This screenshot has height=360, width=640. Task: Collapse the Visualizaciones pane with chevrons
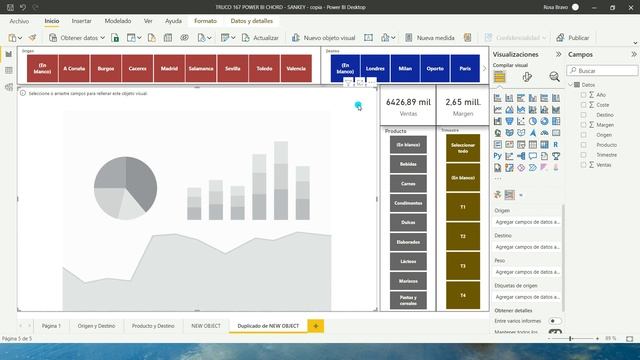tap(558, 54)
